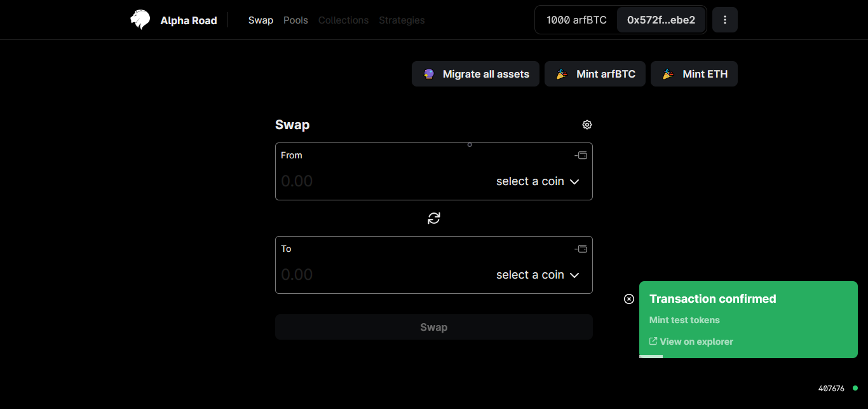868x409 pixels.
Task: Expand the From coin selector dropdown
Action: pos(538,181)
